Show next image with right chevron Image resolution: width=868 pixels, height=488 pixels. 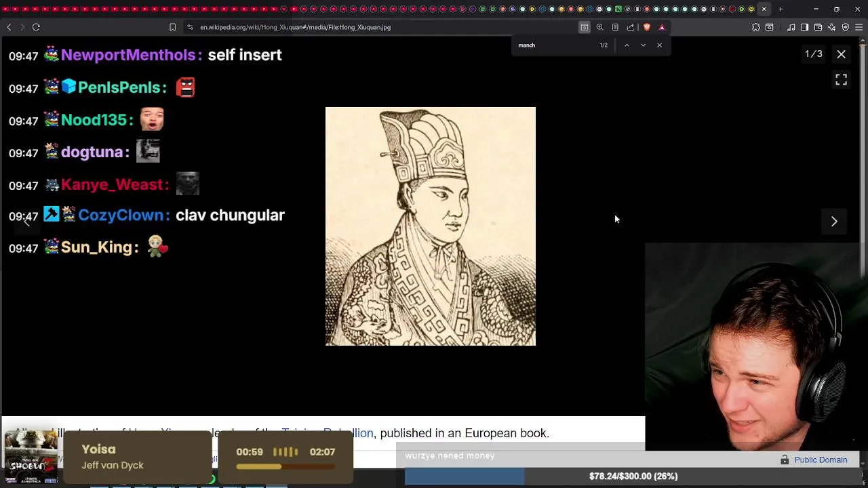pos(834,222)
